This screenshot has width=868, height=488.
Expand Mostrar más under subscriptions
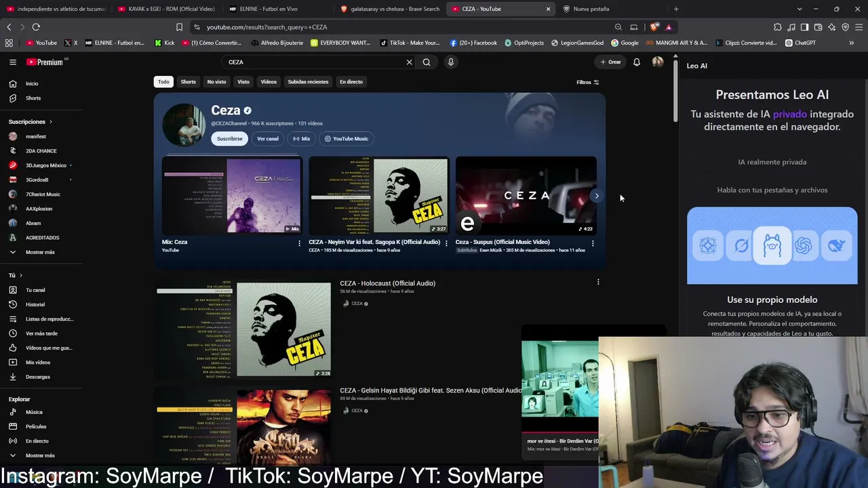click(41, 252)
